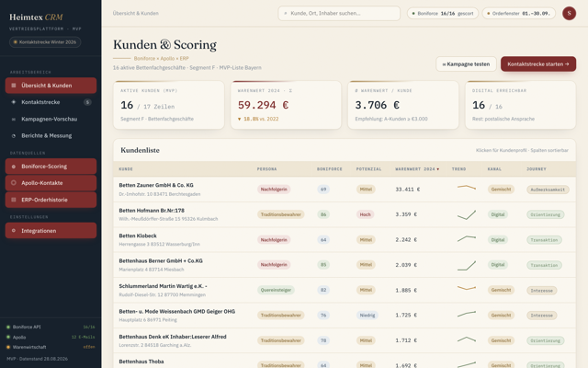The height and width of the screenshot is (368, 588).
Task: Open Kampagnen-Vorschau in sidebar
Action: (51, 119)
